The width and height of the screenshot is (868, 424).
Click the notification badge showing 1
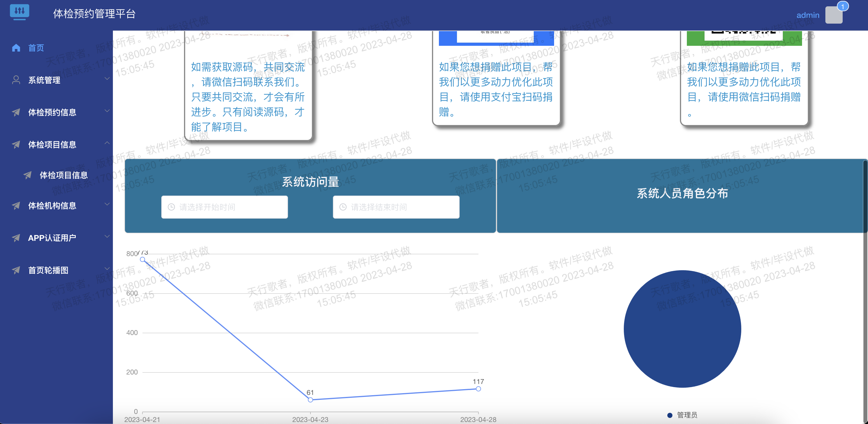point(842,6)
